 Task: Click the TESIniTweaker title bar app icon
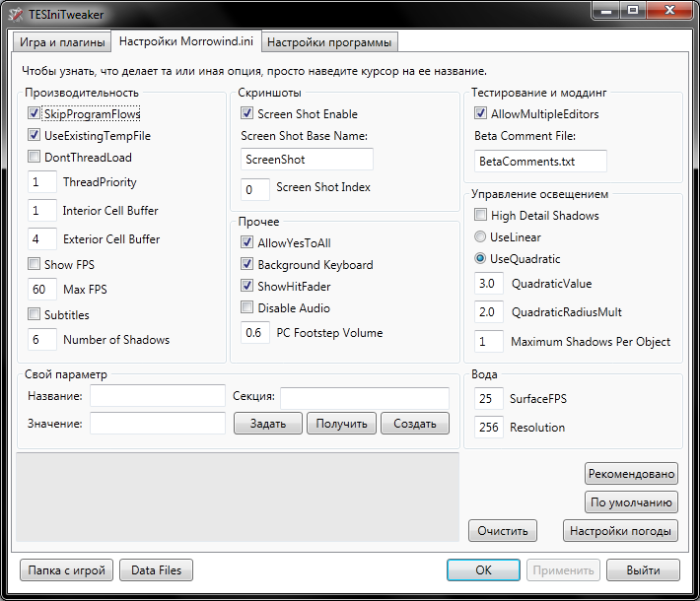17,15
